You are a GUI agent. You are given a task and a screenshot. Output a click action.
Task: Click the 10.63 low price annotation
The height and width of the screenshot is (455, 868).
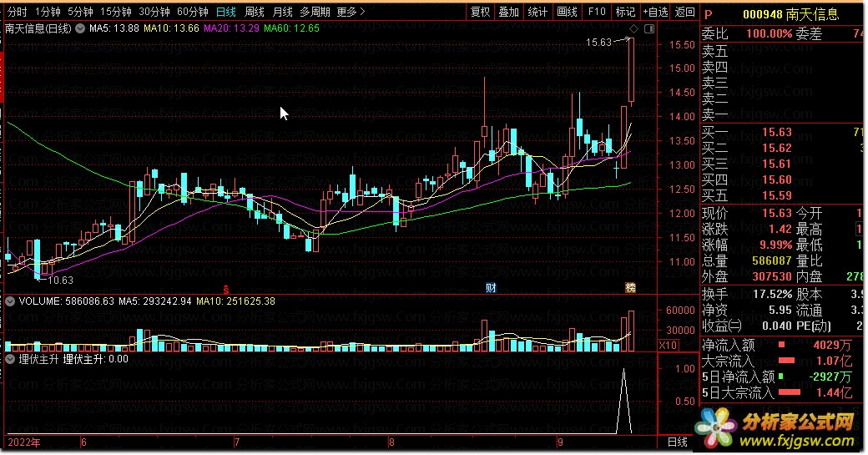(60, 281)
